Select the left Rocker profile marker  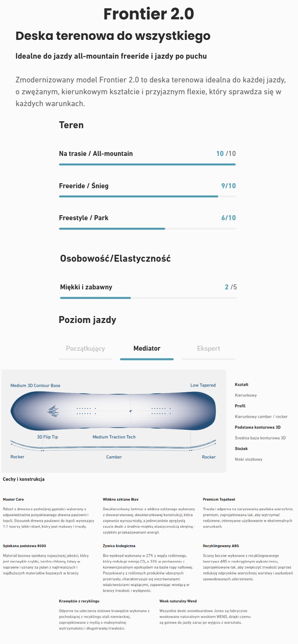click(x=18, y=457)
